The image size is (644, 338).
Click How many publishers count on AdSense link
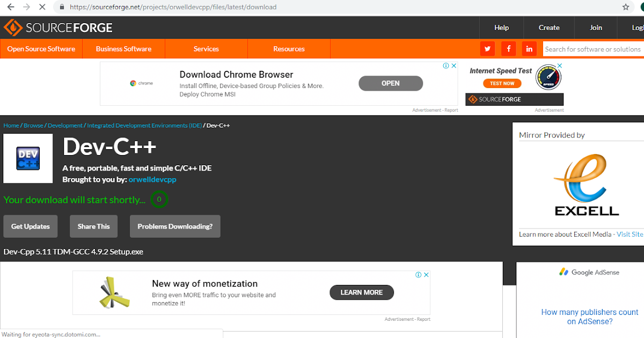pos(590,317)
